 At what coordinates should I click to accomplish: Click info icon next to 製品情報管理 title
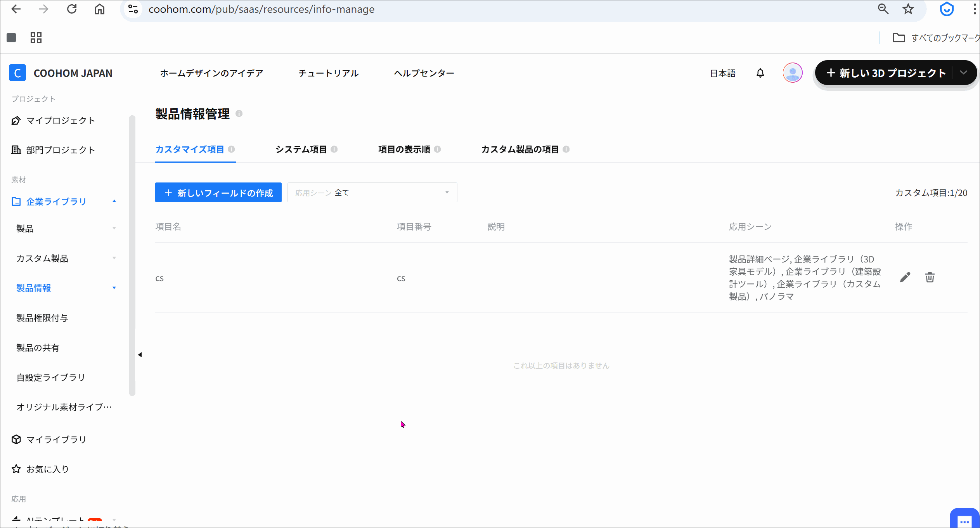[x=239, y=113]
